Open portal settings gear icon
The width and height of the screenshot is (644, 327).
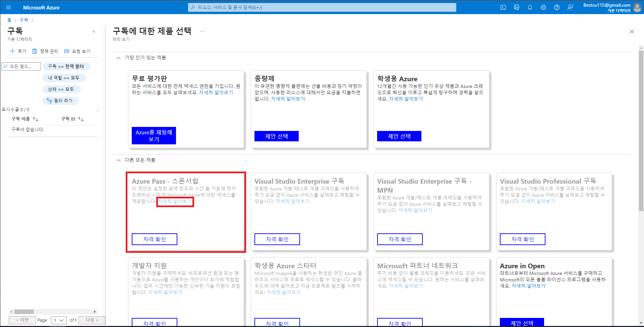543,7
